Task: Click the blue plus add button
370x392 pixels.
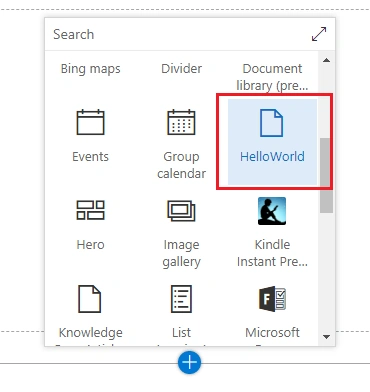Action: 189,362
